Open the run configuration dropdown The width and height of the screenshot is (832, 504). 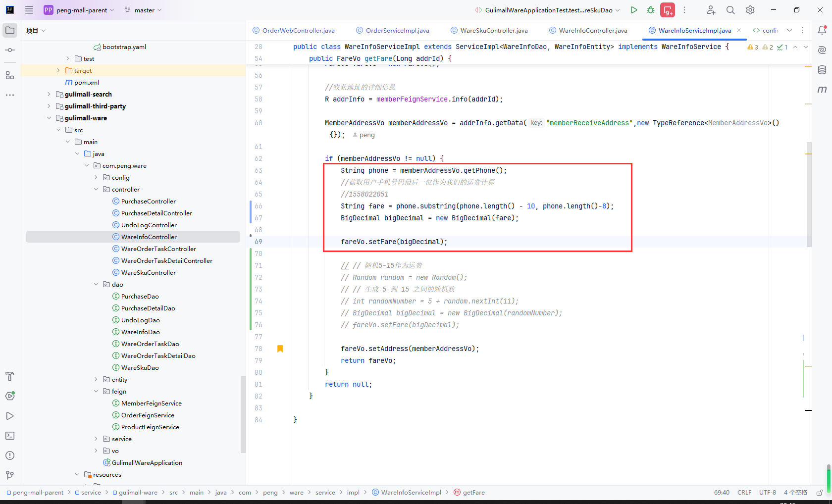pyautogui.click(x=547, y=10)
